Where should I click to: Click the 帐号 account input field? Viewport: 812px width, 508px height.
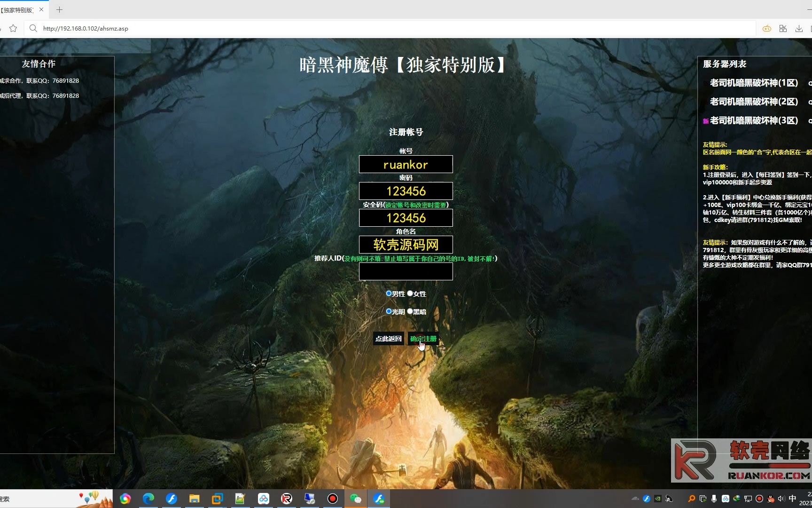(406, 164)
